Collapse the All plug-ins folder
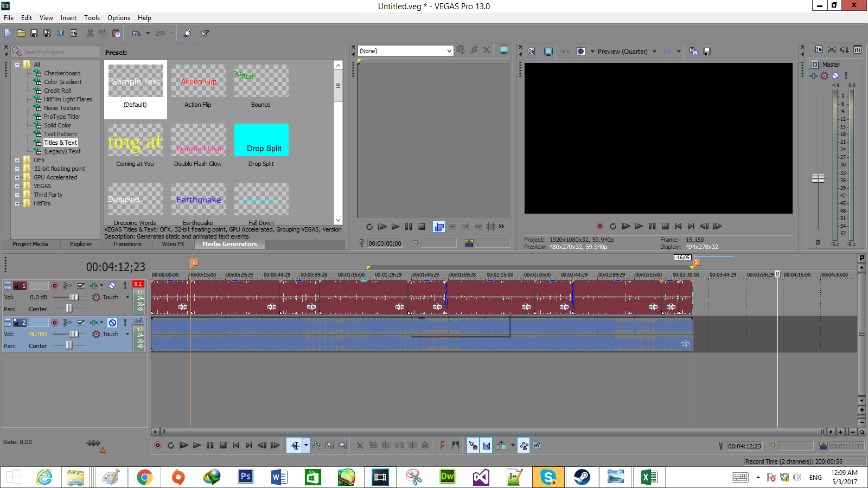 pos(17,65)
